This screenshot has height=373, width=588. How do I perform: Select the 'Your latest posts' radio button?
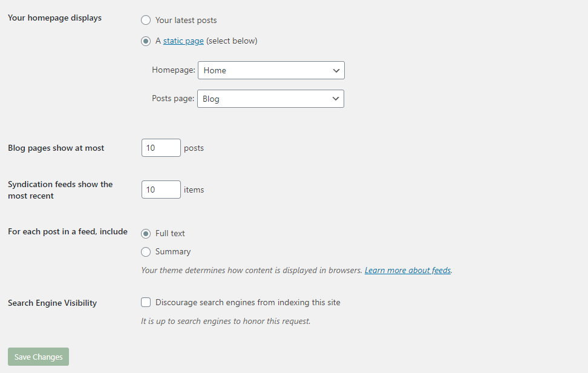pos(146,20)
